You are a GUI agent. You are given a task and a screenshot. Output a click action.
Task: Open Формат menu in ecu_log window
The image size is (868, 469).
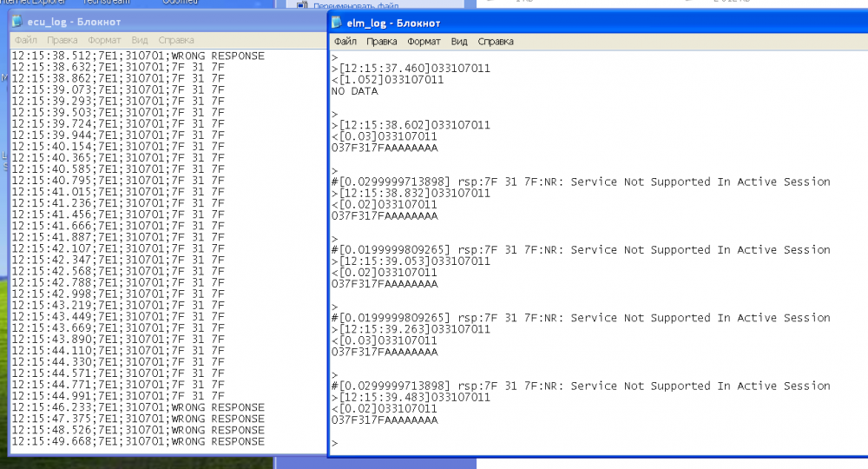click(x=104, y=40)
